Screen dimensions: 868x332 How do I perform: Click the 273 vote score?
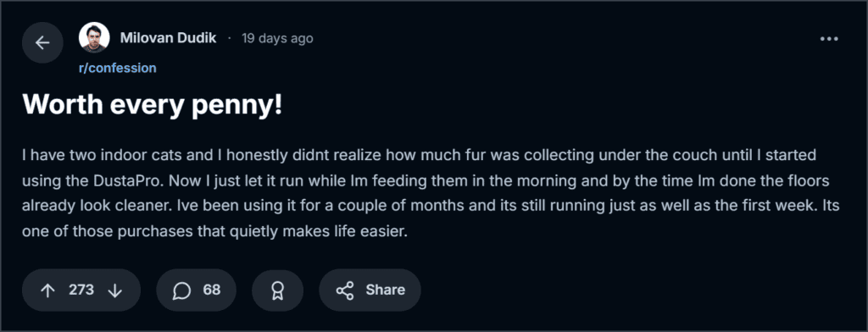click(81, 290)
